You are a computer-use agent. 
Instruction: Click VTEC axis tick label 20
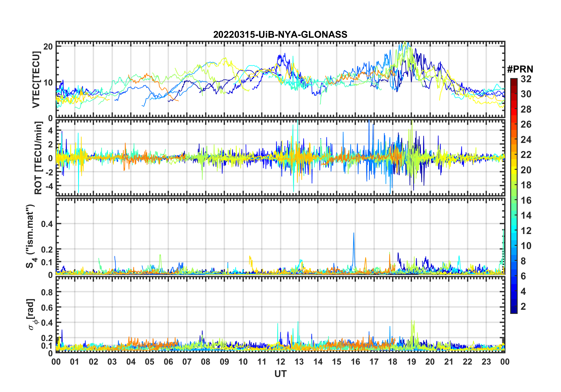[x=48, y=47]
